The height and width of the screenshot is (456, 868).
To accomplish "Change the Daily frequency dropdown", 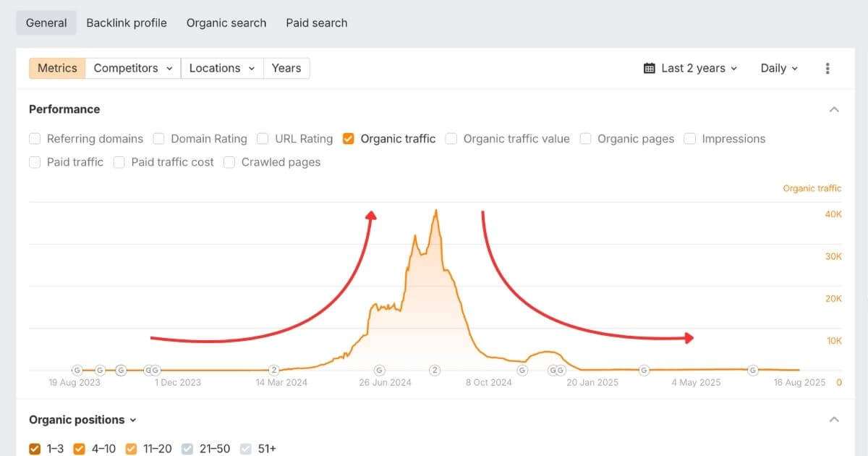I will 778,67.
